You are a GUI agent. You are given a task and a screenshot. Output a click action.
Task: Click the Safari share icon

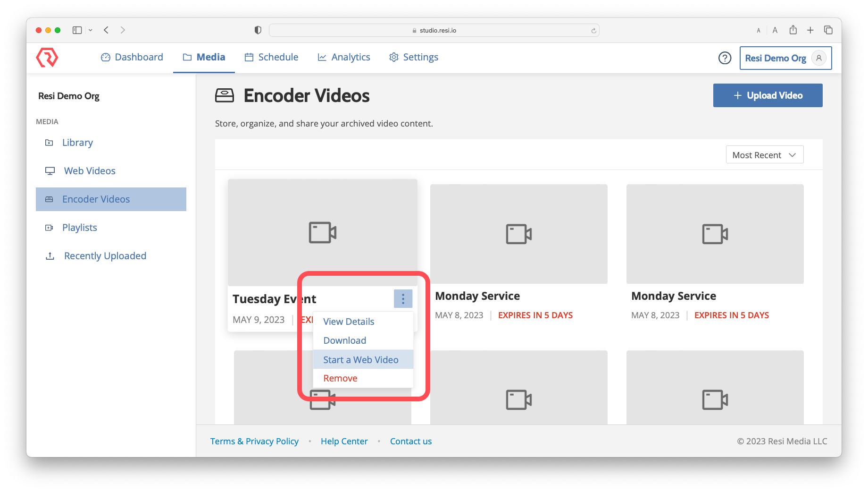pyautogui.click(x=793, y=30)
